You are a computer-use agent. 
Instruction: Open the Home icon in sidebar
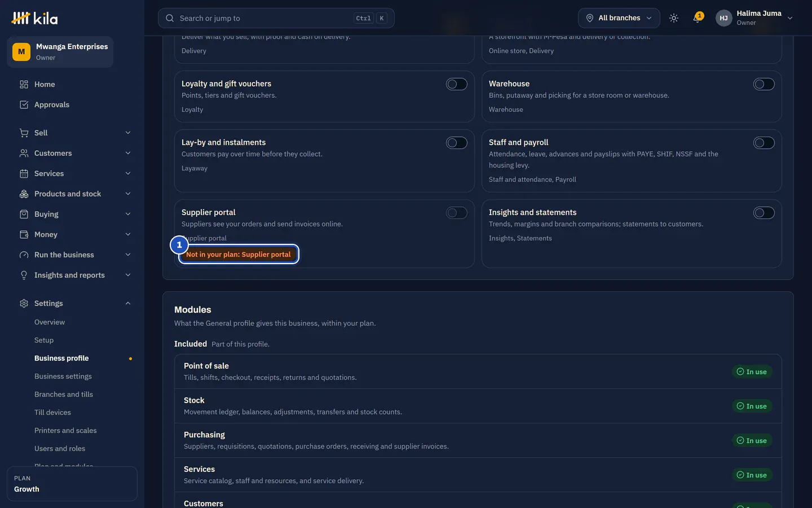pyautogui.click(x=24, y=84)
